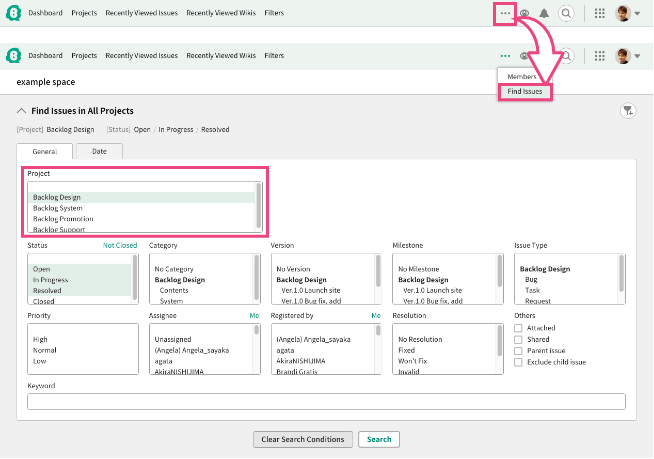Select Closed in the Status list
Viewport: 654px width, 459px height.
pos(79,300)
